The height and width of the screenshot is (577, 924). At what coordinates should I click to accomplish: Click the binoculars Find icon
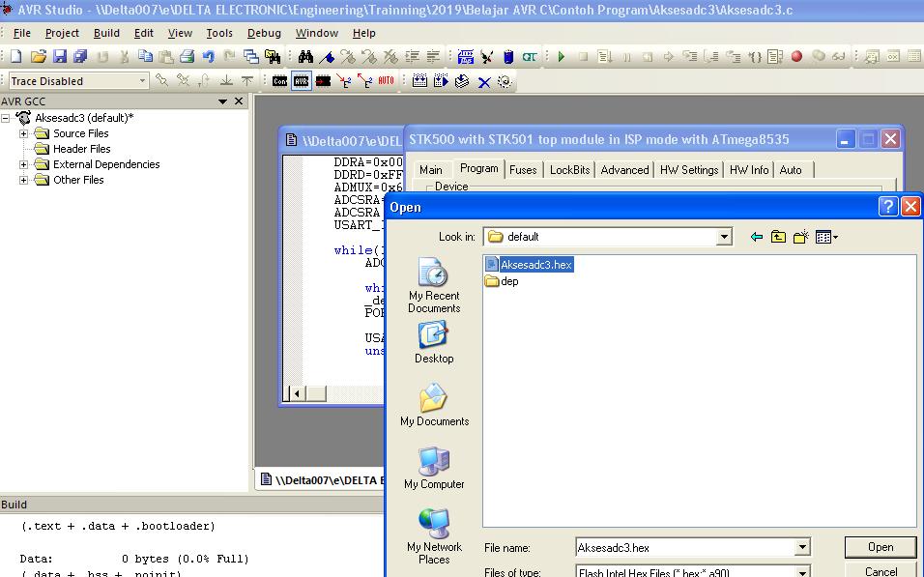tap(305, 57)
